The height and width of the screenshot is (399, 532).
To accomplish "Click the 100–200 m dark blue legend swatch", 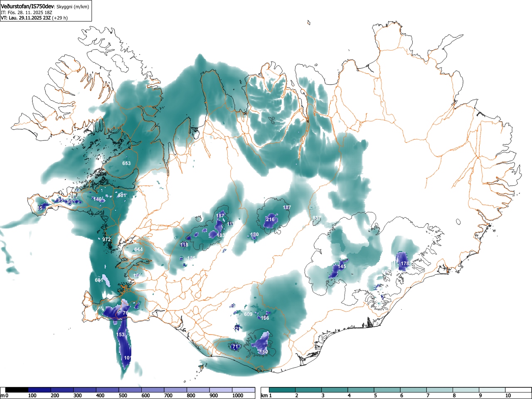I will coord(39,390).
